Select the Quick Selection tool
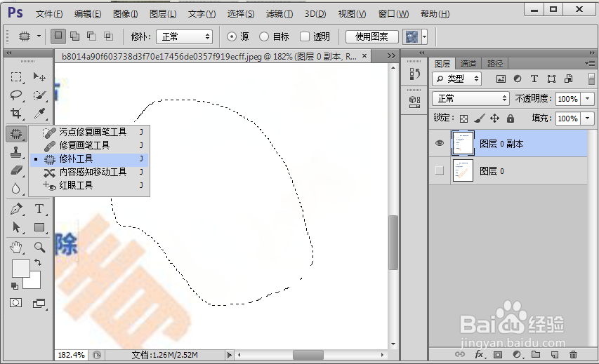 [x=39, y=95]
